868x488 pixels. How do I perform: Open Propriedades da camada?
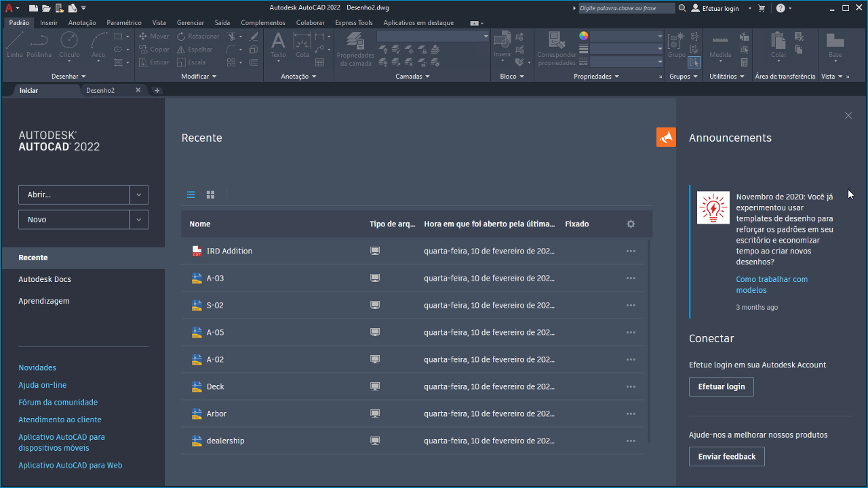tap(355, 49)
